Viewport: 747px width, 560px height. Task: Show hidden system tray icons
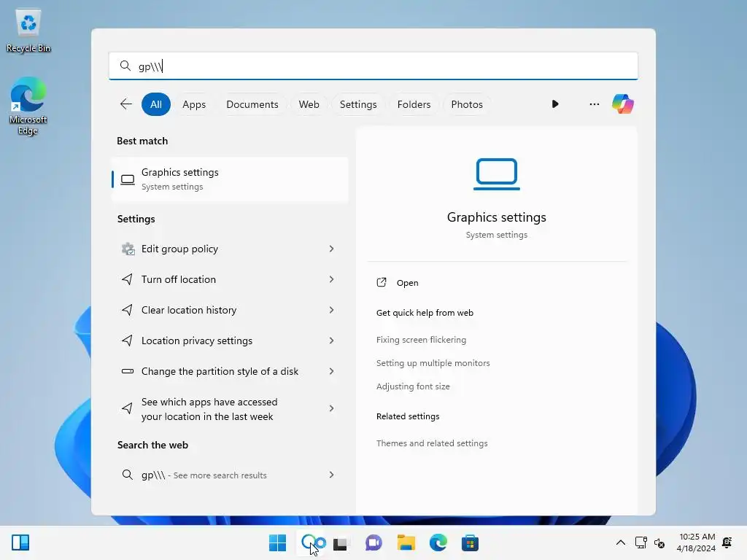pos(620,542)
